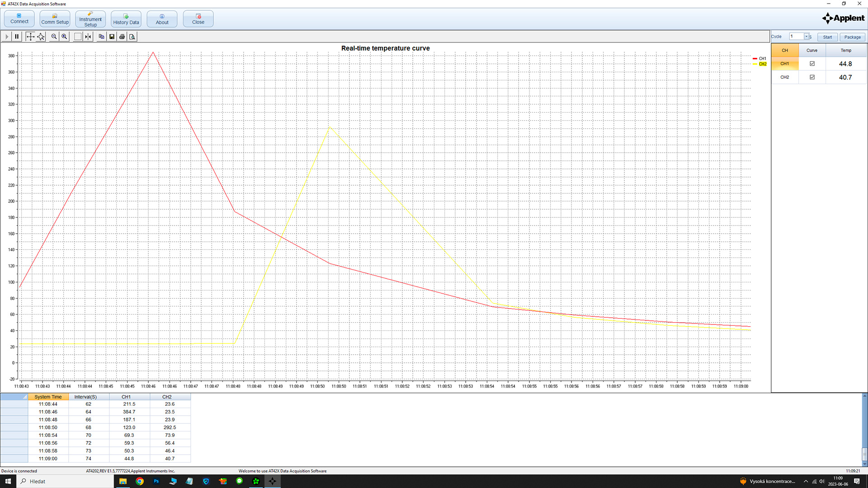Uncheck the CH1 curve checkbox
Viewport: 868px width, 488px height.
[812, 64]
